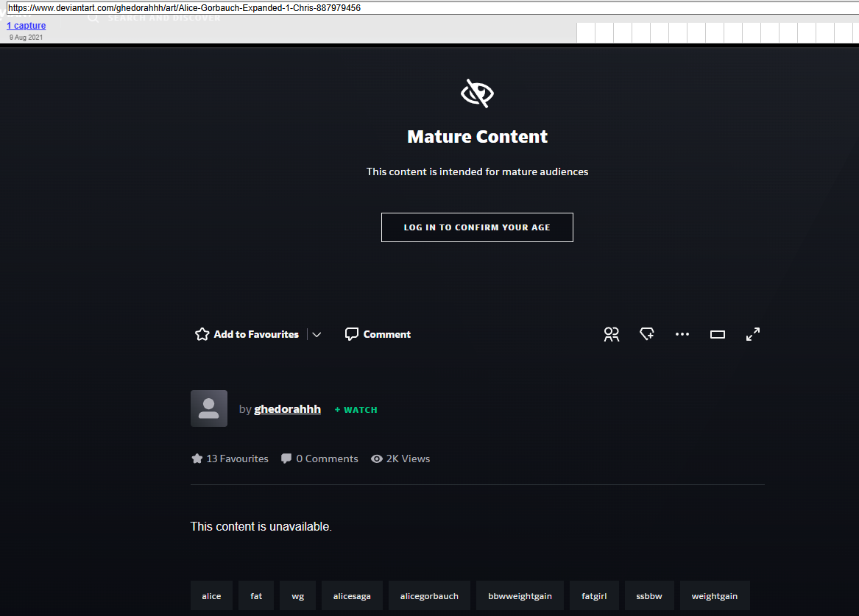Expand the Add to Favourites dropdown arrow
859x616 pixels.
(317, 334)
